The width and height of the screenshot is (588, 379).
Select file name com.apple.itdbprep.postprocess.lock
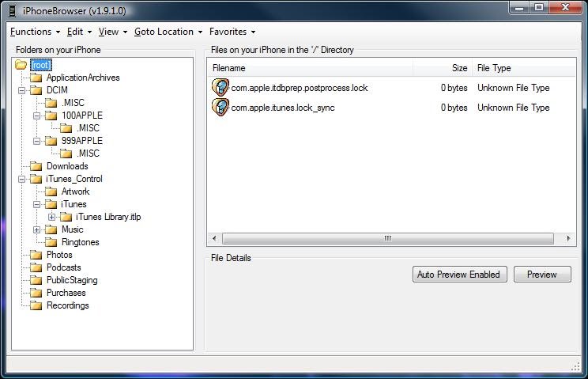(x=300, y=88)
